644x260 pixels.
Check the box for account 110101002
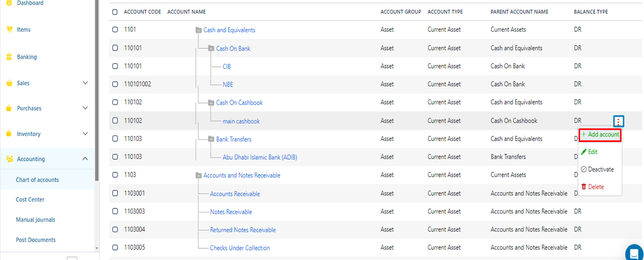(115, 84)
